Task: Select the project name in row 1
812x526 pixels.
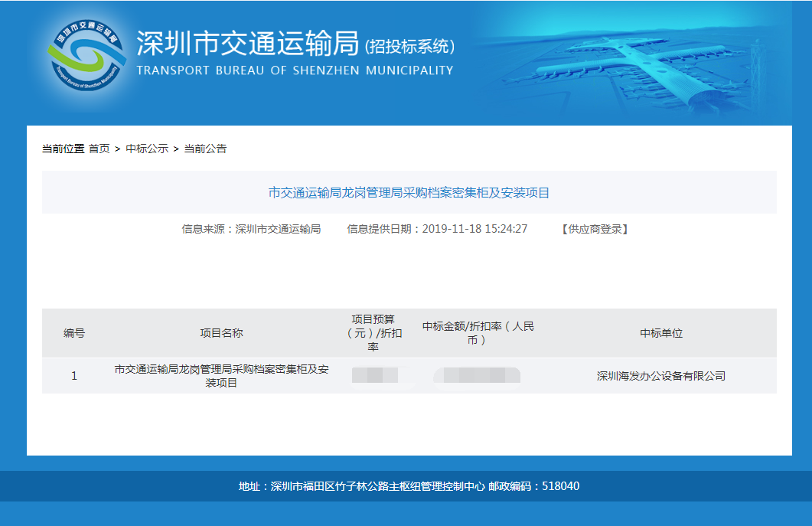Action: [222, 376]
